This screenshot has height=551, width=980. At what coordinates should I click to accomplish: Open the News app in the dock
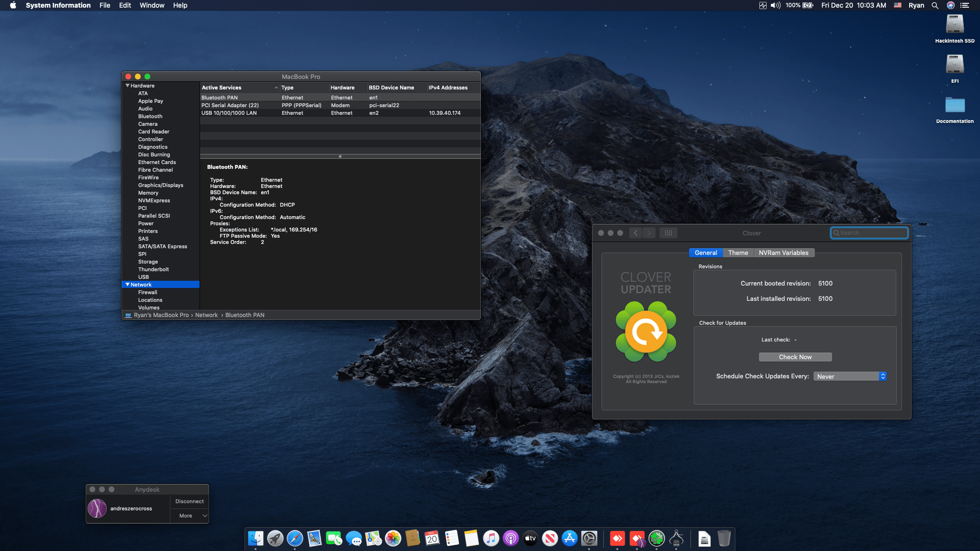click(550, 539)
